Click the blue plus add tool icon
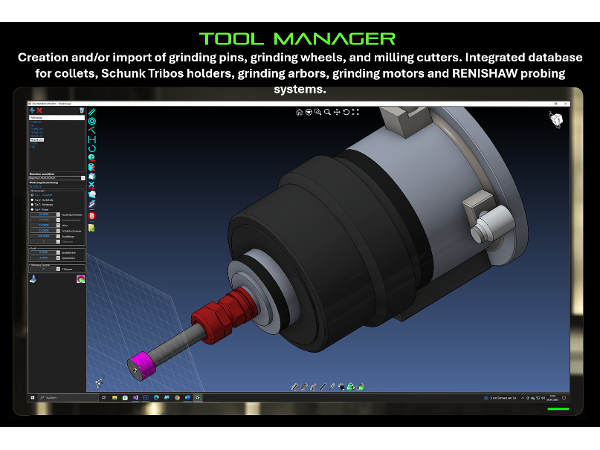Viewport: 600px width, 450px height. click(x=33, y=109)
